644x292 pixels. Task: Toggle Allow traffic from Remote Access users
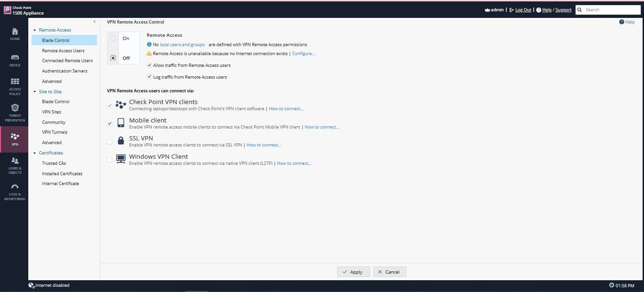(149, 65)
